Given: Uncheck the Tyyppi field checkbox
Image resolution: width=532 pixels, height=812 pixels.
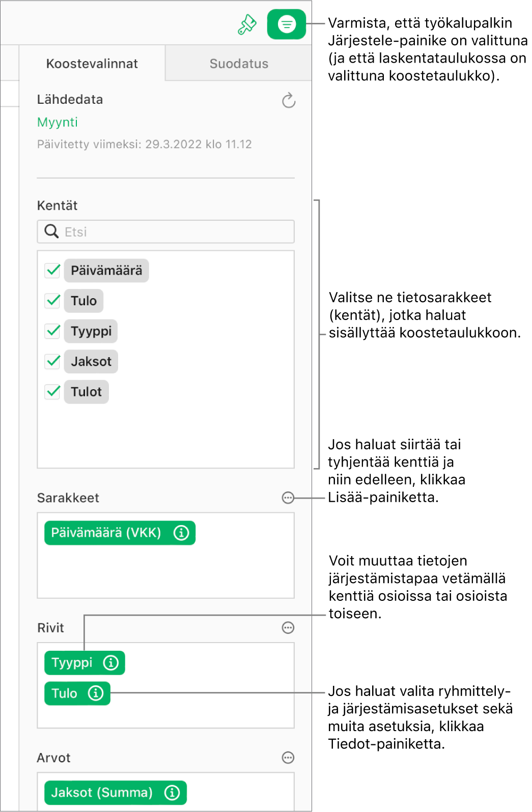Looking at the screenshot, I should tap(53, 331).
